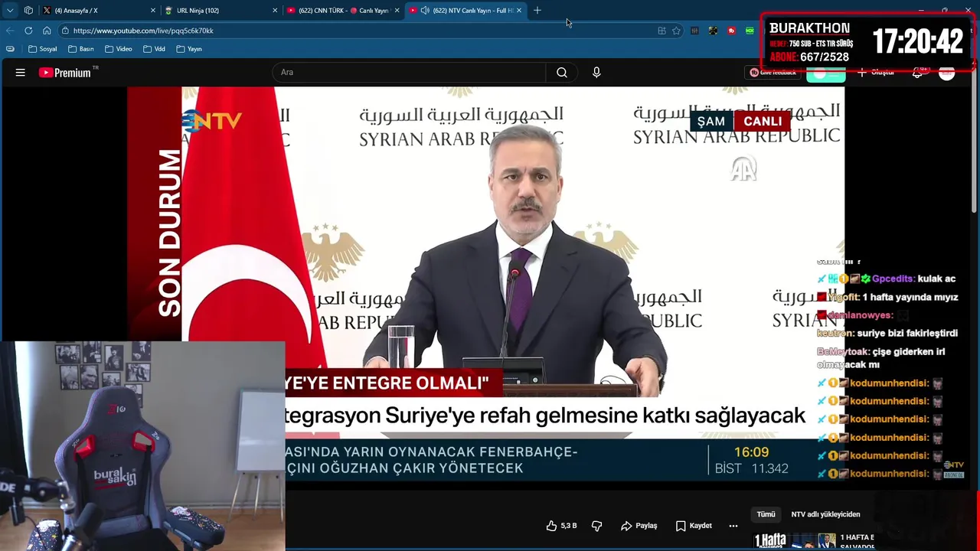980x551 pixels.
Task: Go to the browser home page
Action: 47,31
